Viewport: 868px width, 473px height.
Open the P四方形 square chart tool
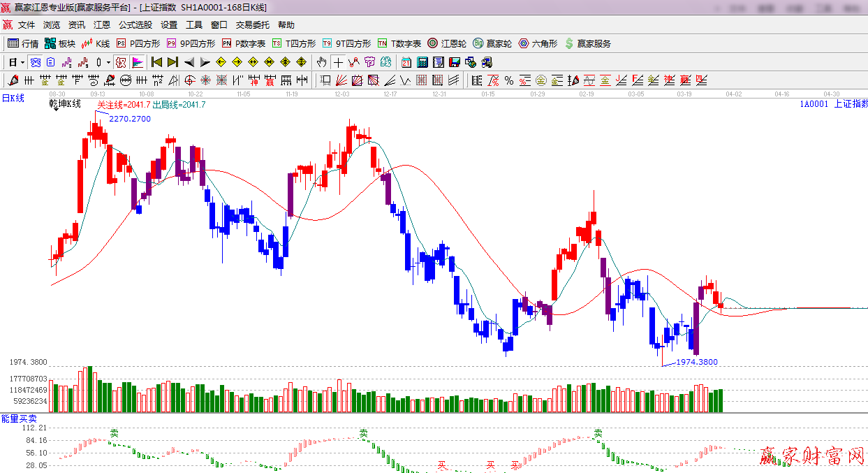(x=138, y=43)
